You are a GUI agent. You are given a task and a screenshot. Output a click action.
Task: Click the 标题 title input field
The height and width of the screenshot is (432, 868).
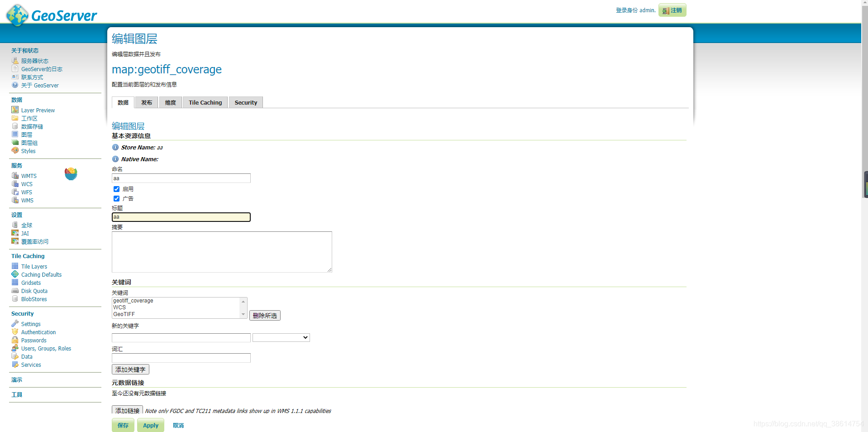click(181, 217)
